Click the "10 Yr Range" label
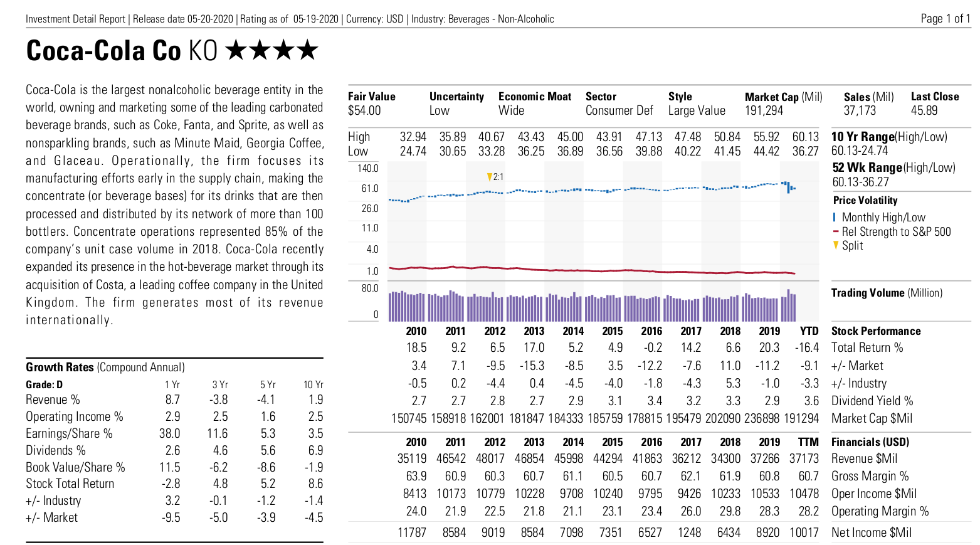The height and width of the screenshot is (545, 980). 863,137
